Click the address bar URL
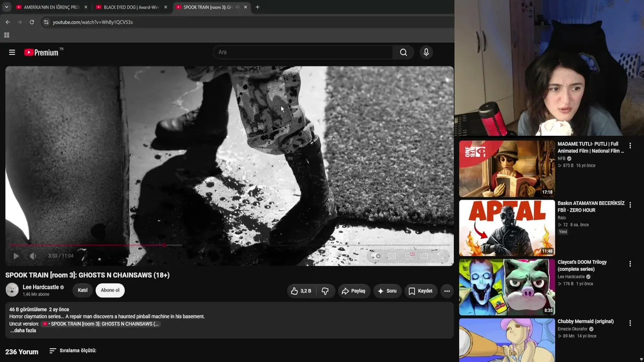 click(93, 22)
